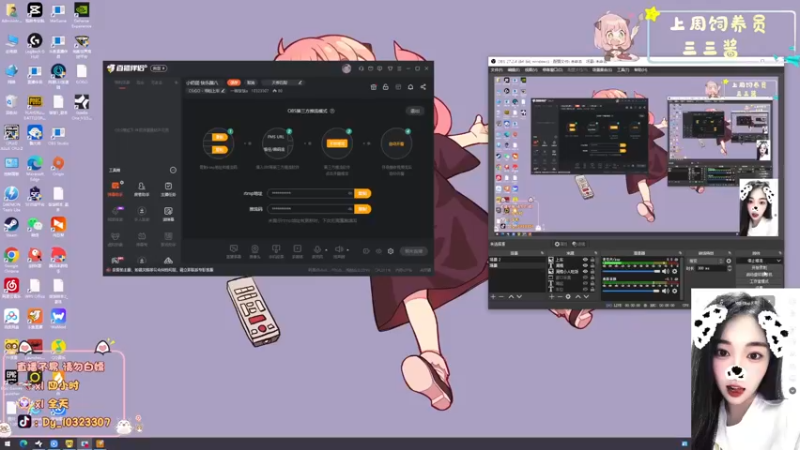The width and height of the screenshot is (800, 450).
Task: Move source down in OBS Sources list
Action: click(x=586, y=296)
